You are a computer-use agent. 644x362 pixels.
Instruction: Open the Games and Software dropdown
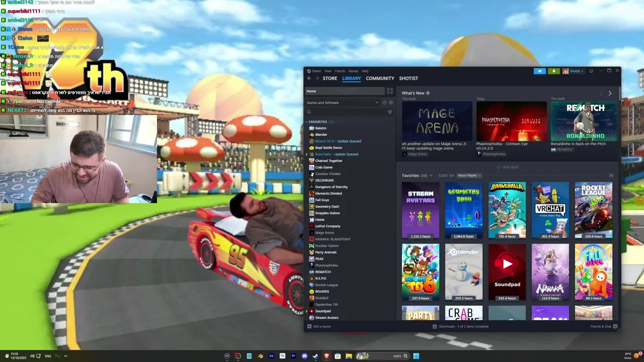[x=342, y=103]
